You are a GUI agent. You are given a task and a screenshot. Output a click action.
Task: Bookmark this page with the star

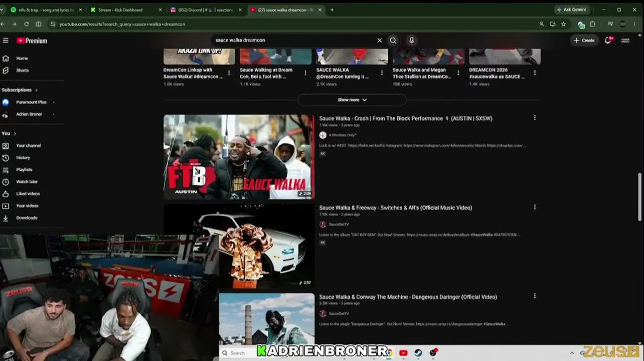[x=564, y=24]
